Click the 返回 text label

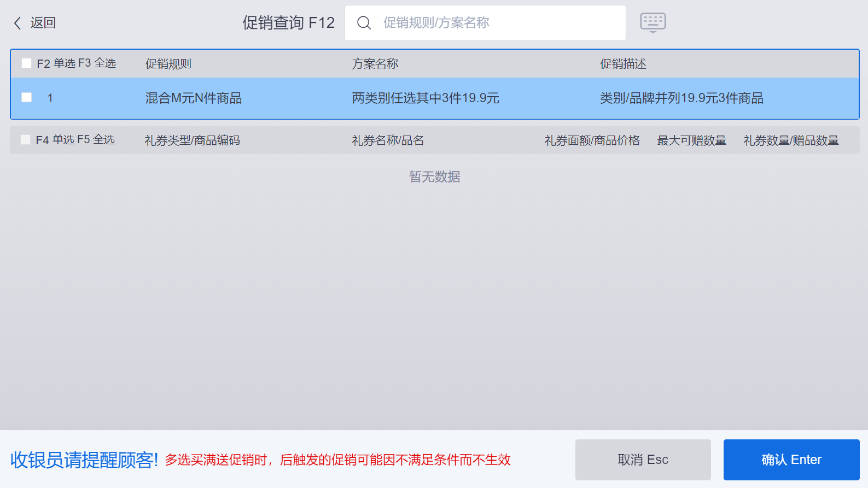[43, 23]
